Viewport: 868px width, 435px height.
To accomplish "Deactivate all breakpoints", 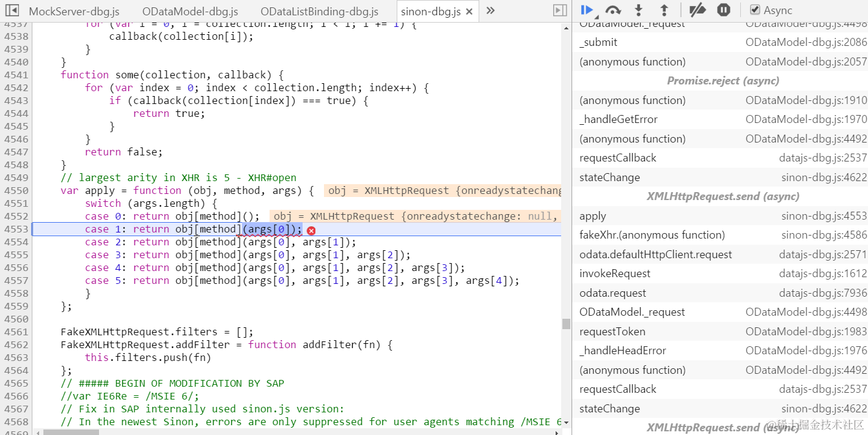I will 697,10.
